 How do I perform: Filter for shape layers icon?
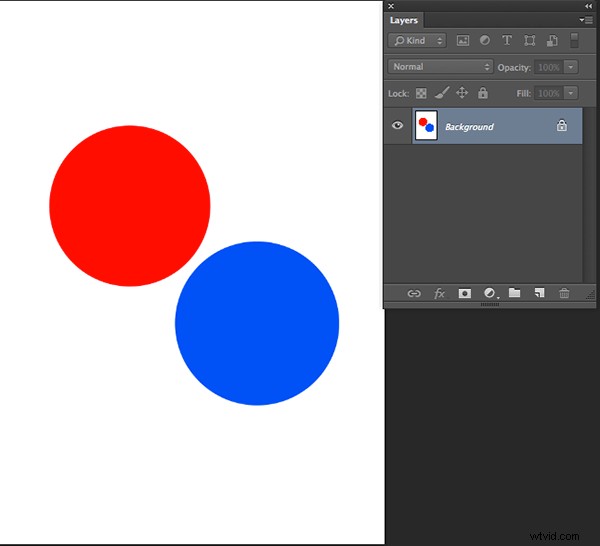tap(530, 41)
